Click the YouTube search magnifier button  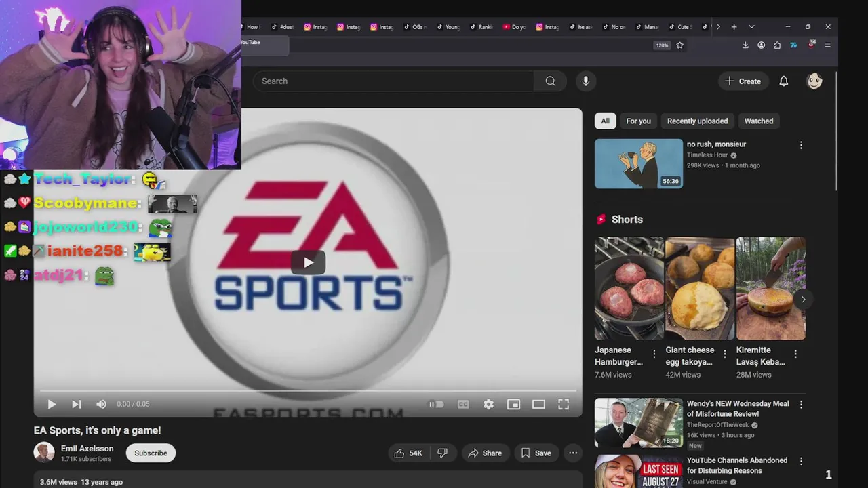(x=550, y=81)
